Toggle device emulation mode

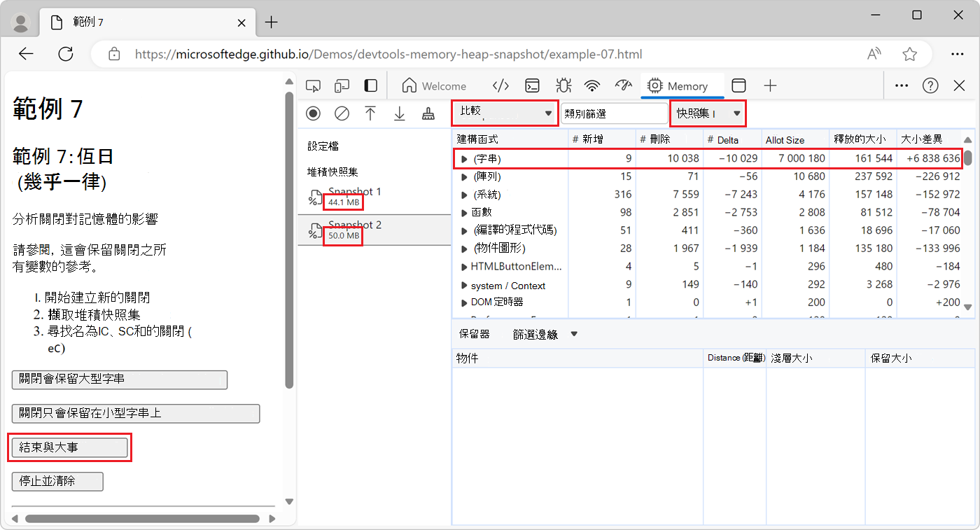(342, 85)
